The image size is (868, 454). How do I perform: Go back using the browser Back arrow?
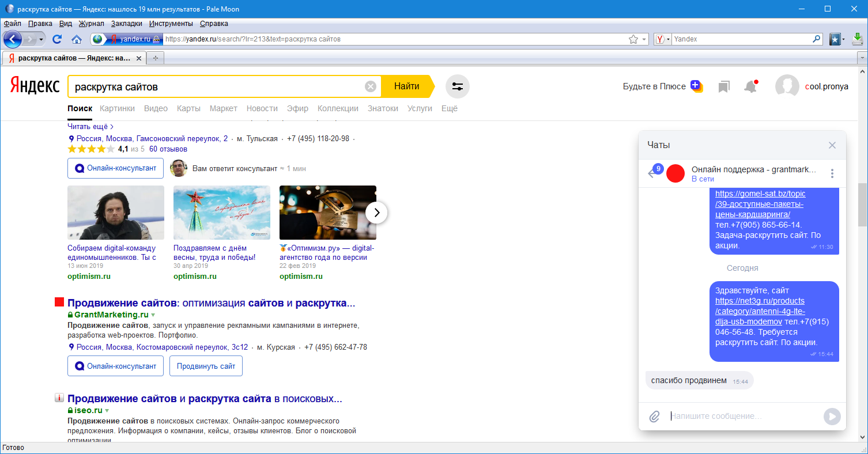(x=13, y=39)
